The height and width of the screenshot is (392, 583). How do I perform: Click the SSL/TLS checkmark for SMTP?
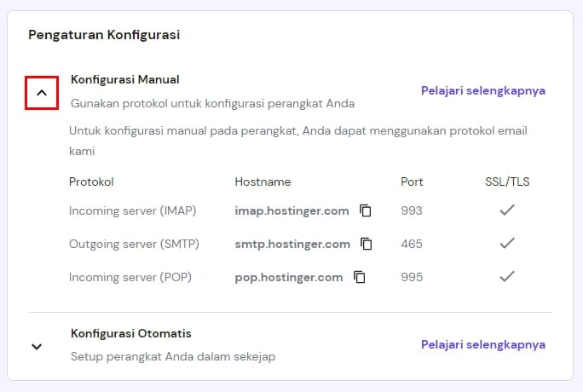point(507,244)
